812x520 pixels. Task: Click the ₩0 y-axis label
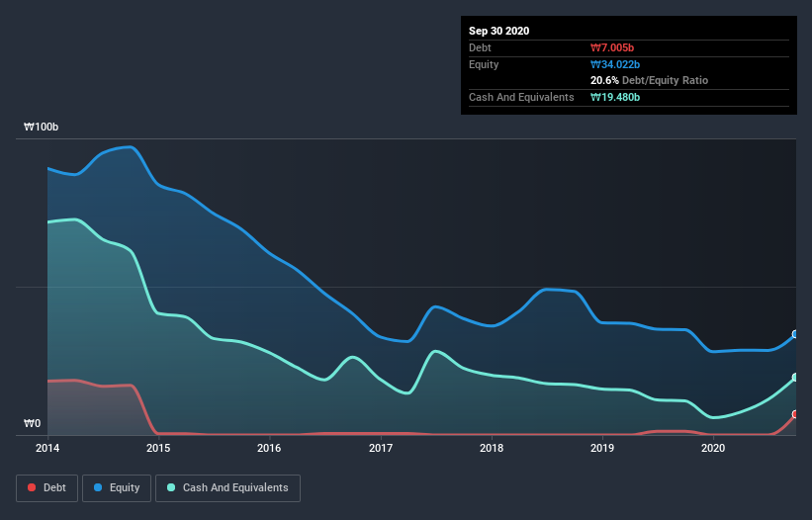click(32, 423)
